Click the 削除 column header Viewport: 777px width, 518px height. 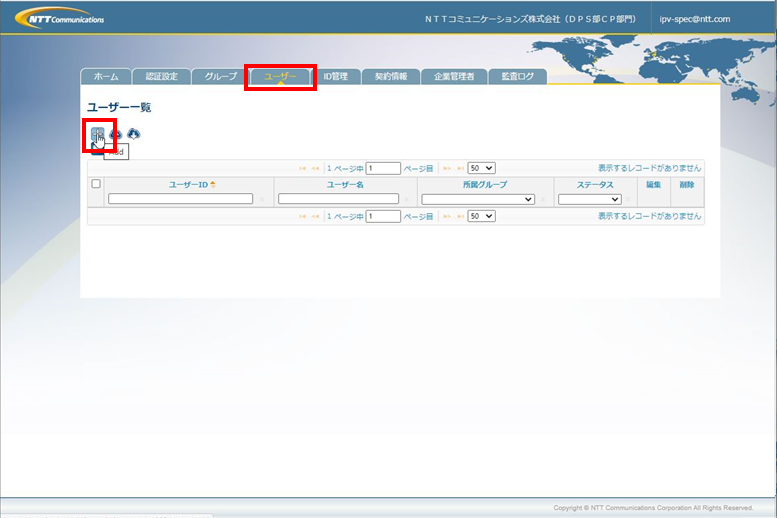pyautogui.click(x=687, y=184)
